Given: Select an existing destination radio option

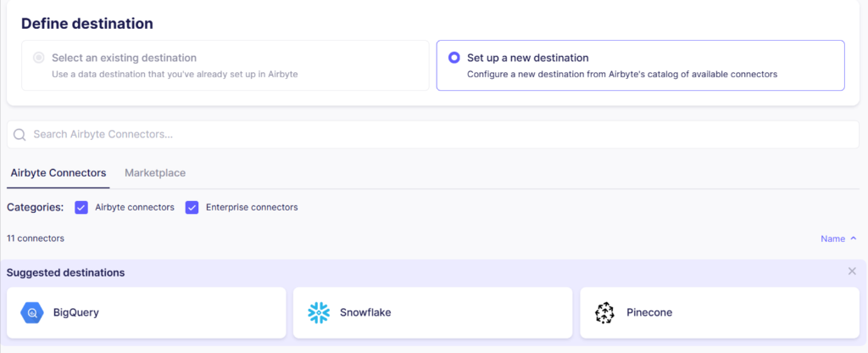Looking at the screenshot, I should click(39, 58).
